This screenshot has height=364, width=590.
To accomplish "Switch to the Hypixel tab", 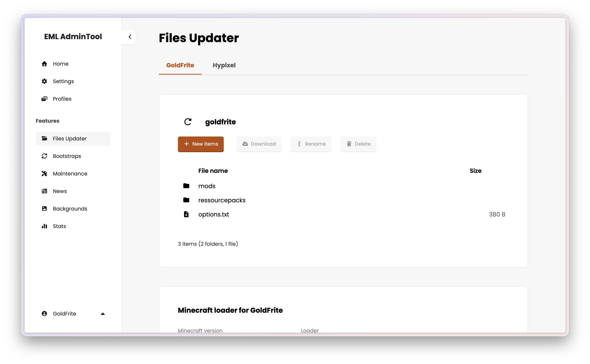I will 224,65.
